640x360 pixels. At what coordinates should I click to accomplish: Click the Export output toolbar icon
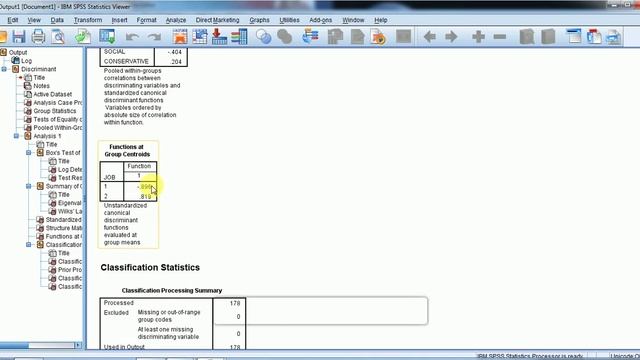point(83,37)
